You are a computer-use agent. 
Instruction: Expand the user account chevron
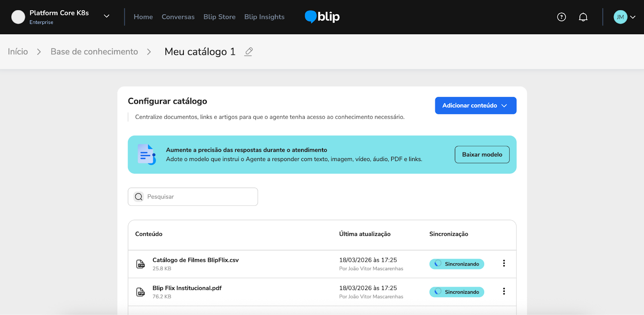pyautogui.click(x=633, y=17)
